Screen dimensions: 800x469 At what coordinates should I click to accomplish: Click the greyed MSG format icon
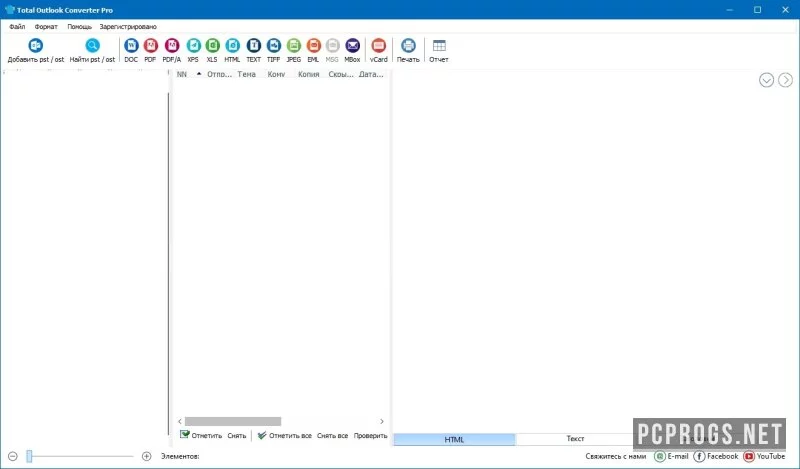click(x=332, y=46)
